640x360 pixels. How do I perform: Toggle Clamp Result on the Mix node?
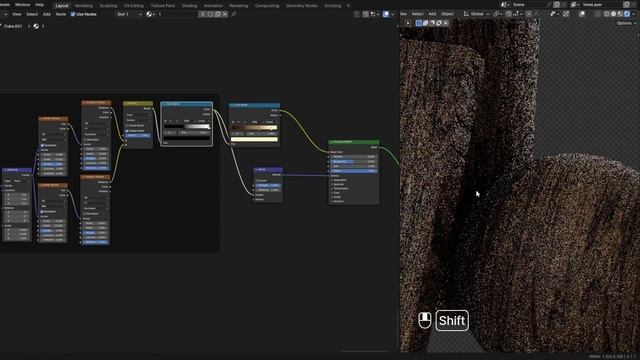127,126
